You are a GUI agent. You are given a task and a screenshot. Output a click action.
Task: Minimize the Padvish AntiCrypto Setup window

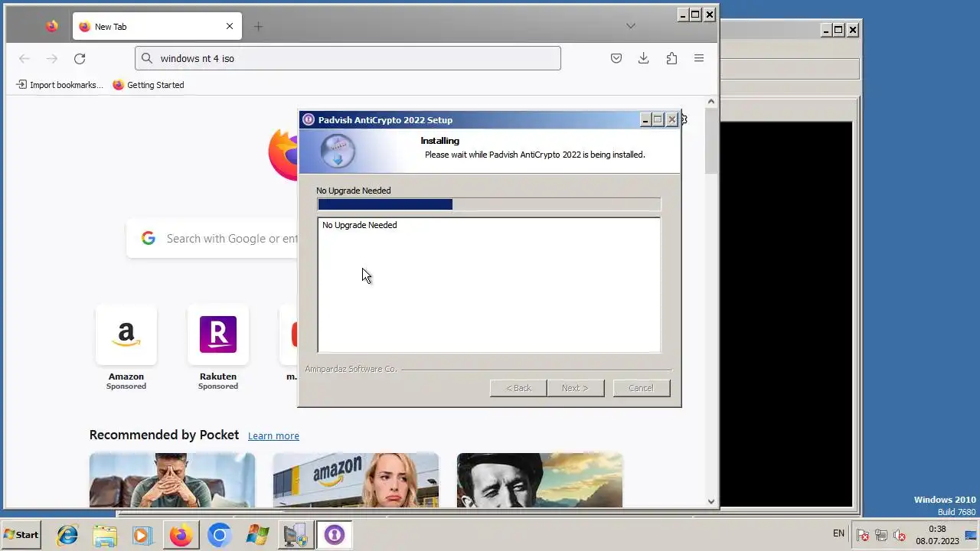click(x=645, y=119)
